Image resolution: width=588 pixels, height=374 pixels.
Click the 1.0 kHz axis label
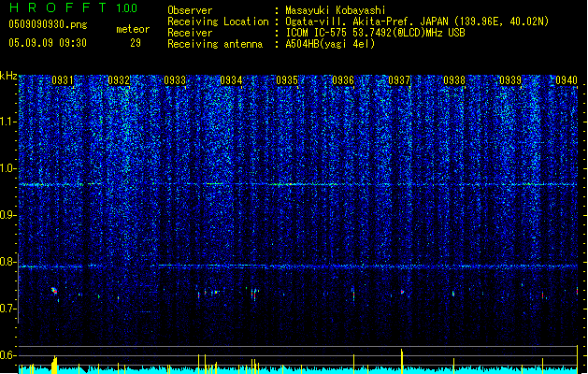click(x=8, y=168)
